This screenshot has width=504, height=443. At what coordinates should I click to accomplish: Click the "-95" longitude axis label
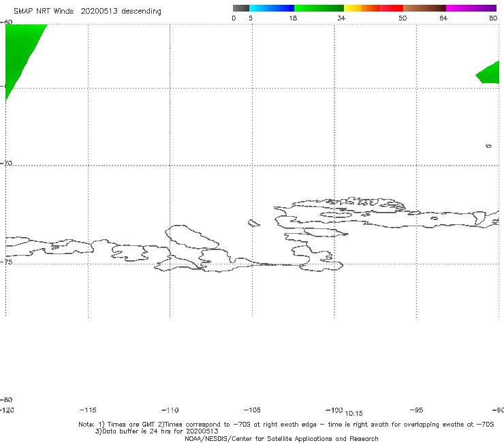pyautogui.click(x=417, y=410)
